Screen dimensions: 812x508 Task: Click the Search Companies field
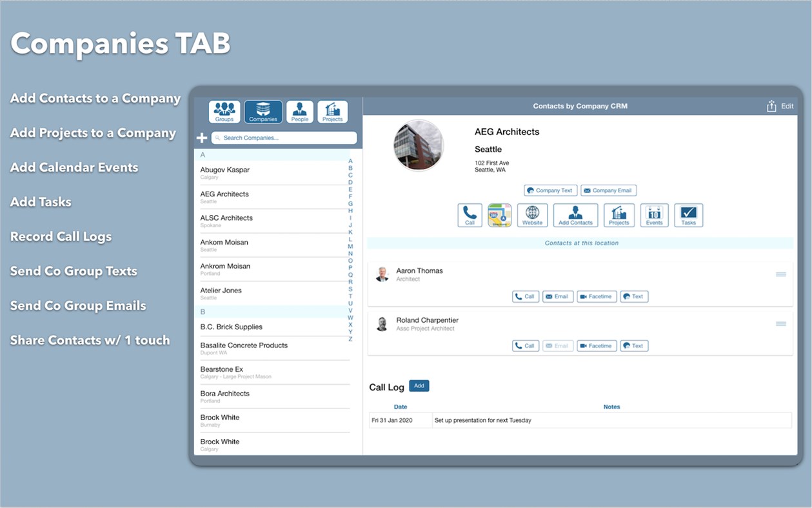[284, 137]
